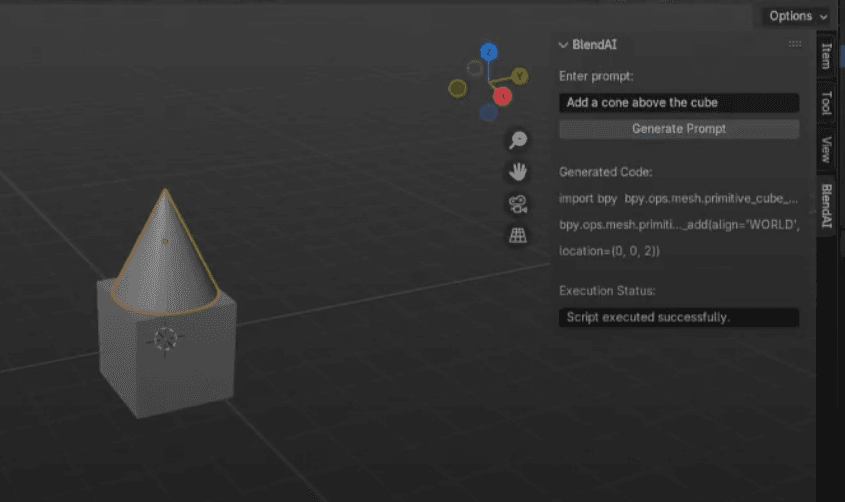845x502 pixels.
Task: Toggle perspective/orthographic grid icon
Action: pyautogui.click(x=518, y=236)
